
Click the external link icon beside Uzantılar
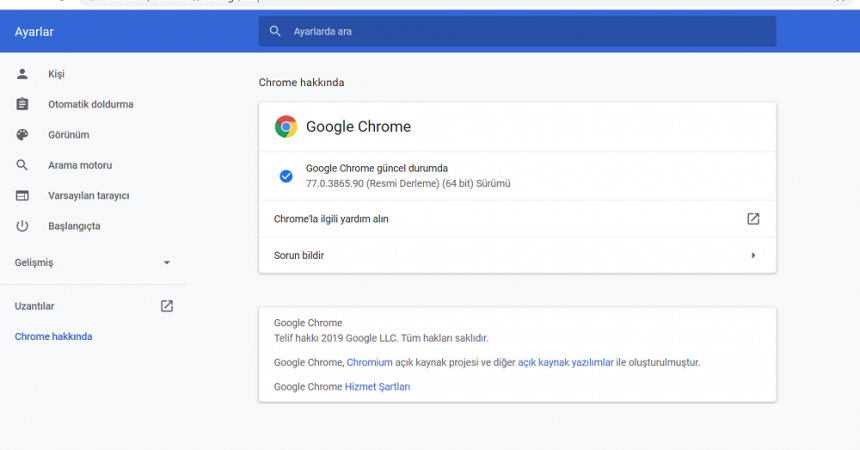coord(167,306)
